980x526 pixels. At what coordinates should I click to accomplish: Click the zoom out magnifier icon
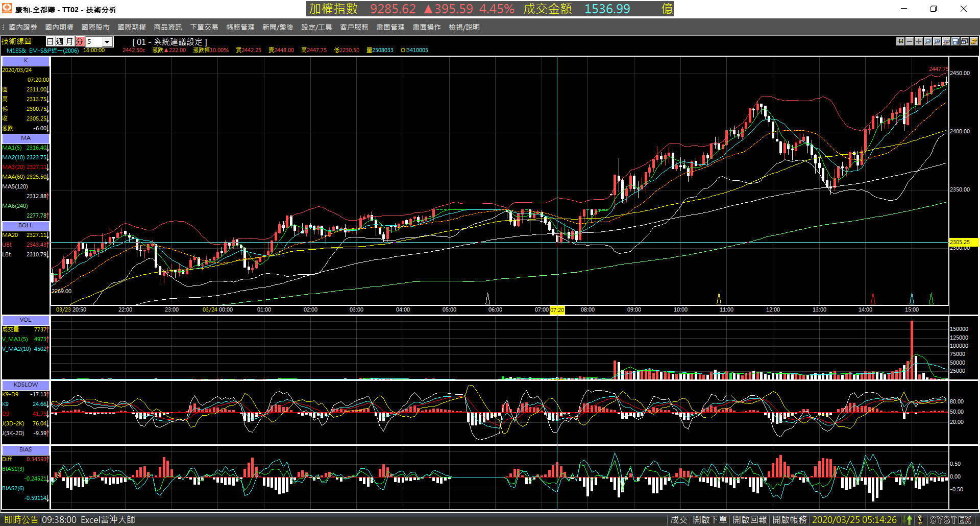click(928, 41)
